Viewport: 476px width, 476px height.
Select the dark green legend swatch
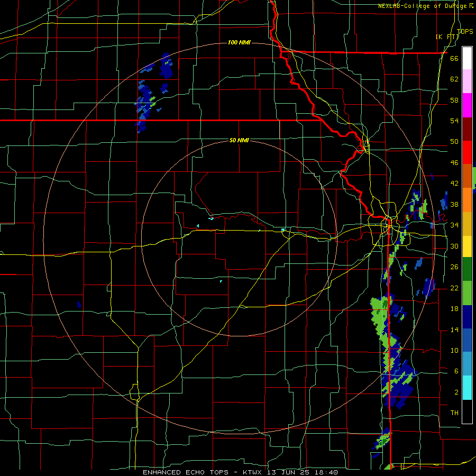467,269
